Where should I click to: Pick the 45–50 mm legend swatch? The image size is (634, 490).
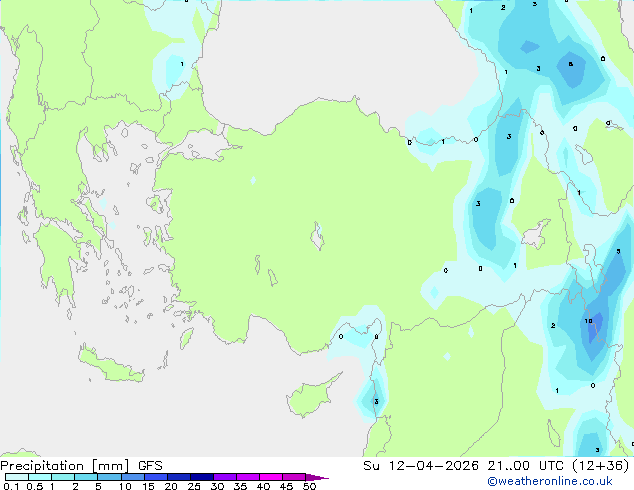(x=294, y=477)
